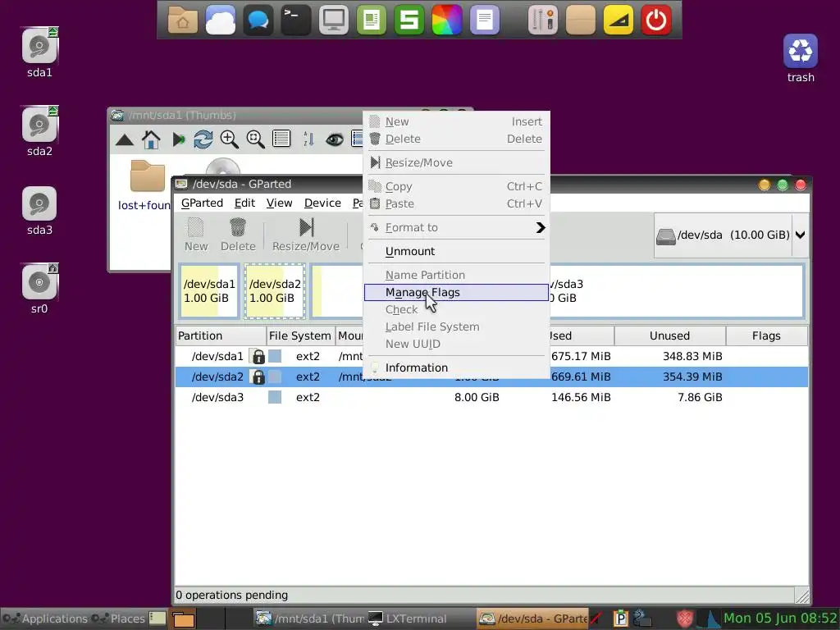
Task: Select the /dev/sda3 row in partition table
Action: [x=491, y=398]
